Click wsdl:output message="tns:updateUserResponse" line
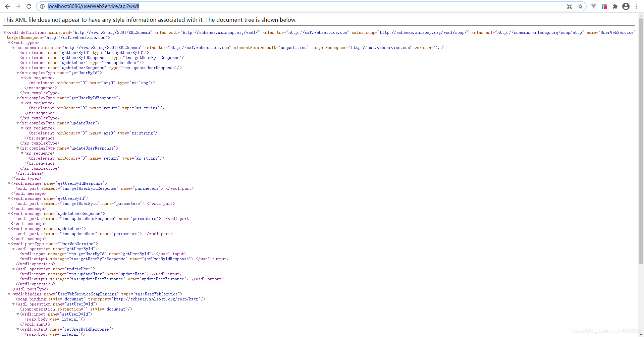Screen dimensions: 644x337 tap(122, 279)
